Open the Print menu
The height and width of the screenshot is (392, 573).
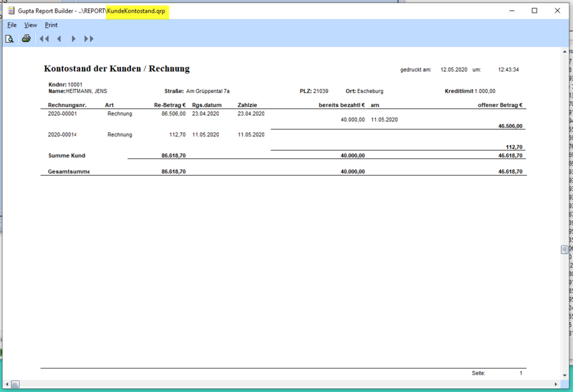[51, 25]
